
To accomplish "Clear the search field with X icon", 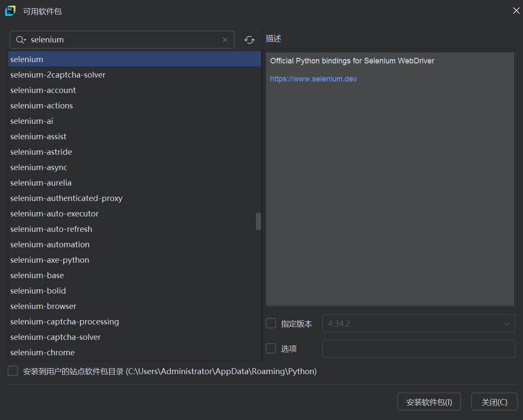I will tap(225, 40).
